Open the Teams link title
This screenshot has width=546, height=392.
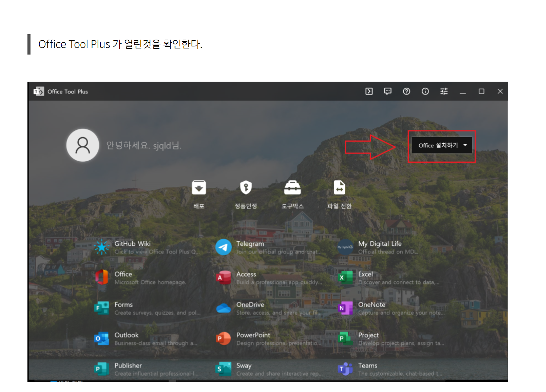[x=368, y=366]
